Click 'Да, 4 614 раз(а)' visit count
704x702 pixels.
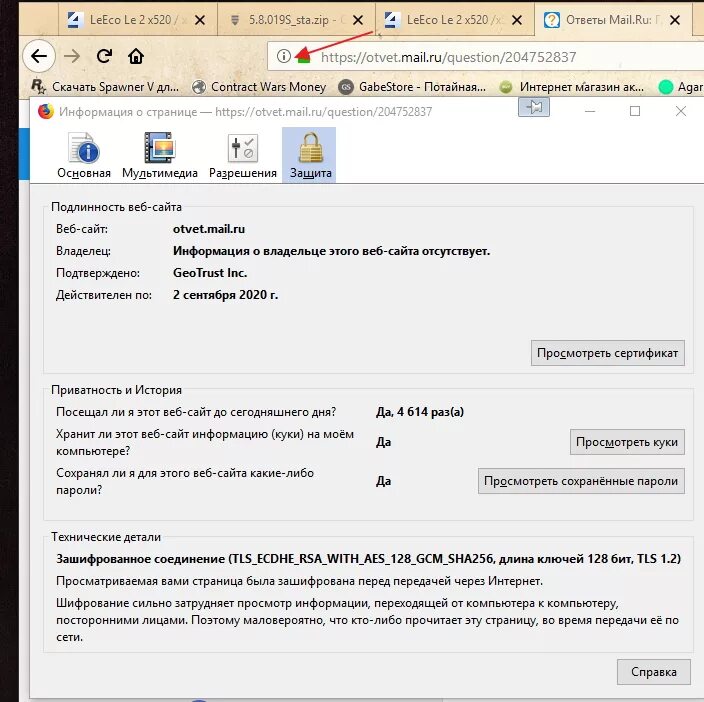tap(420, 412)
